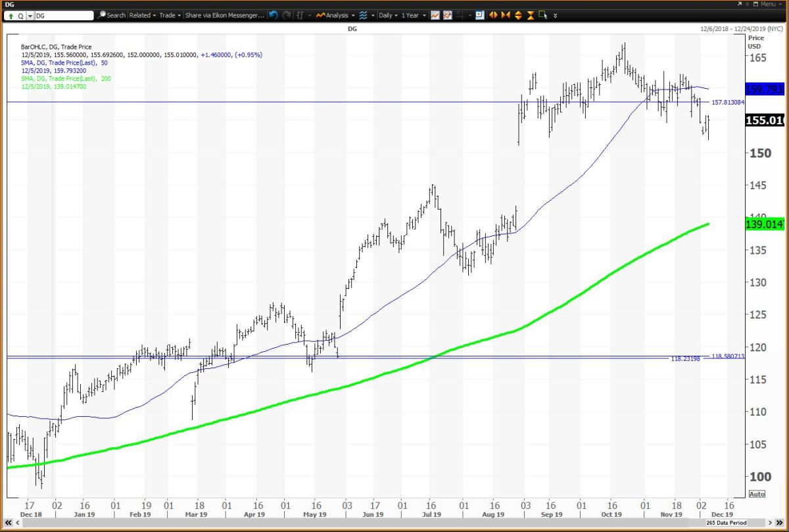The image size is (789, 532).
Task: Open the Daily interval dropdown
Action: pyautogui.click(x=388, y=15)
